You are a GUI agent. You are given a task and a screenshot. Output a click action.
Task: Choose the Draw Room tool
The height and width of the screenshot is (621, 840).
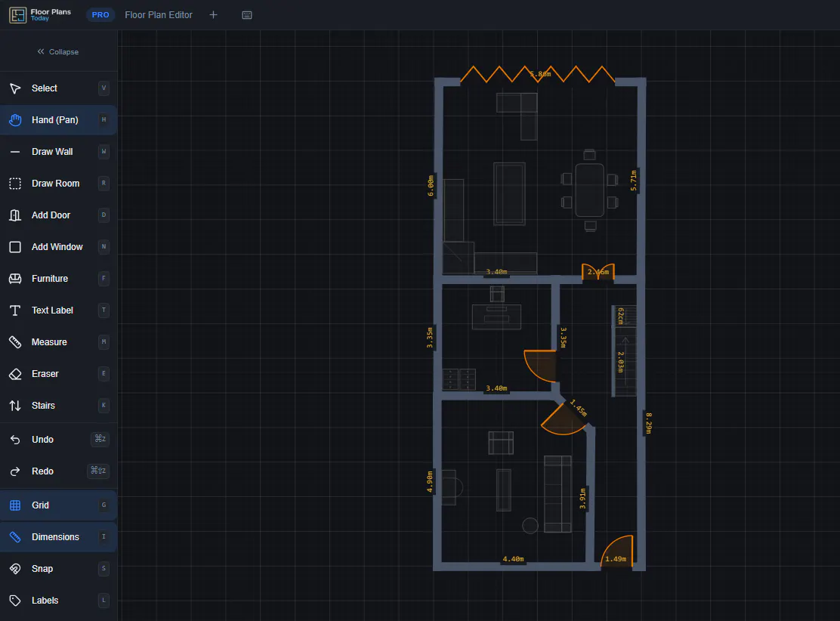pos(58,184)
